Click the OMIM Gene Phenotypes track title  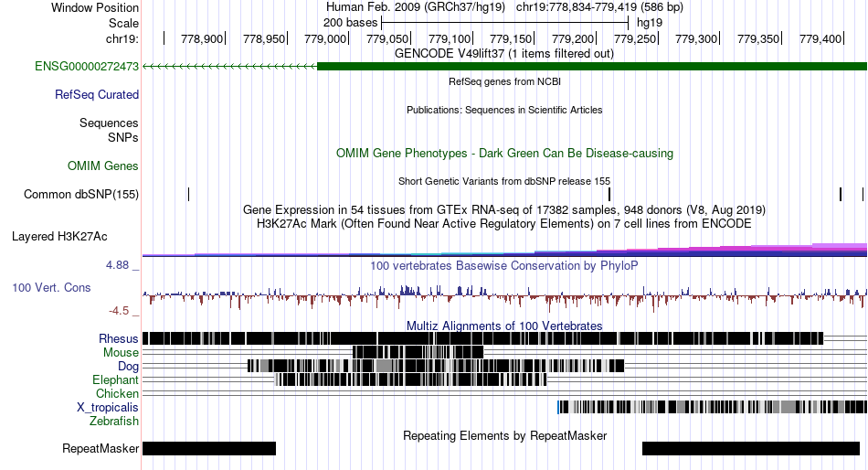pyautogui.click(x=504, y=153)
